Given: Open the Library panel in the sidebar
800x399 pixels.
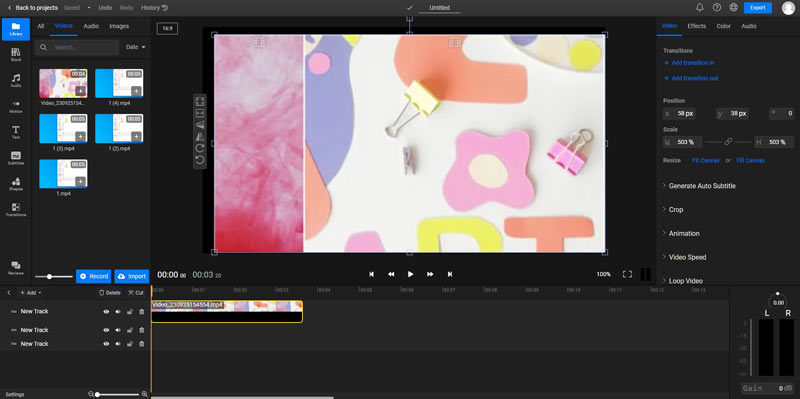Looking at the screenshot, I should [16, 29].
